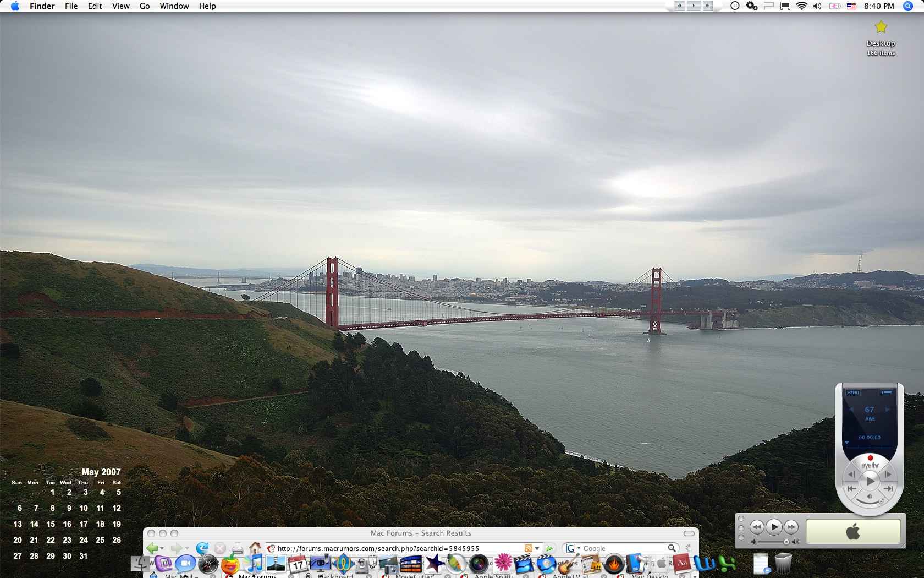The width and height of the screenshot is (924, 578).
Task: Click the browser Stop button
Action: (219, 548)
